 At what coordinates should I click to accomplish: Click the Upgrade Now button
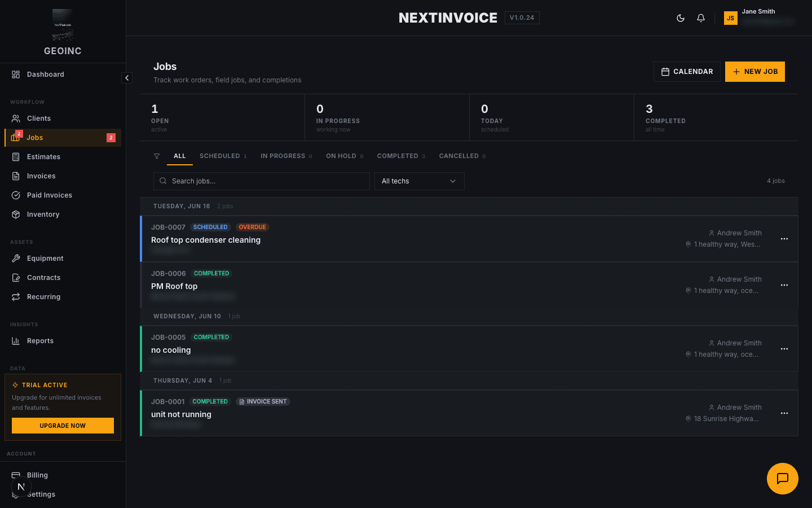point(63,426)
